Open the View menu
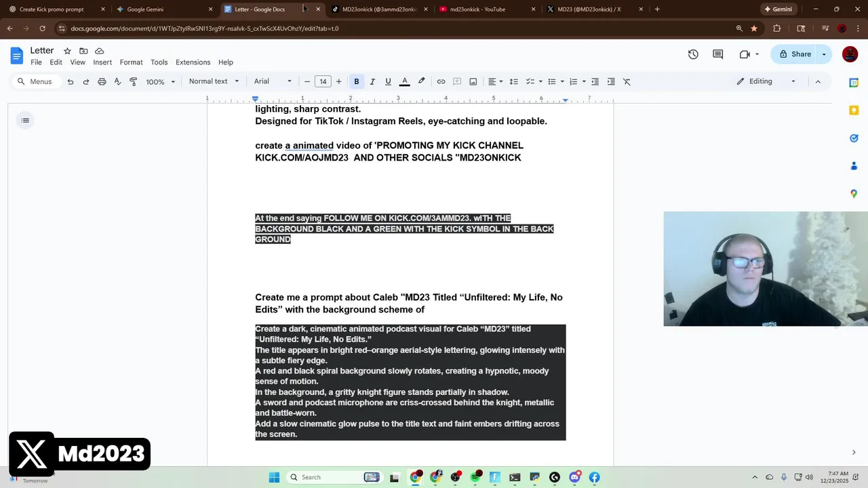The image size is (868, 488). [x=78, y=62]
